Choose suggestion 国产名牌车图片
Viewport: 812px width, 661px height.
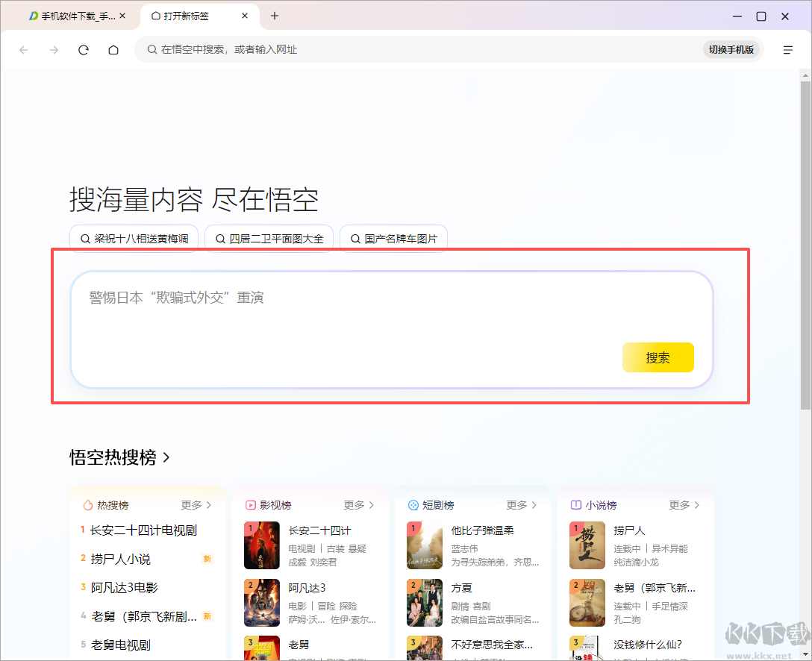coord(393,239)
